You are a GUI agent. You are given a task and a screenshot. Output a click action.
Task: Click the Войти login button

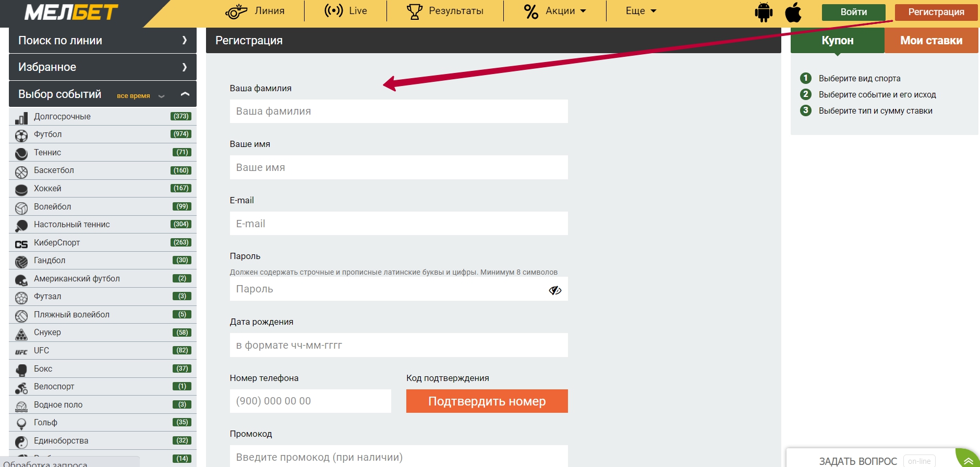click(x=854, y=12)
